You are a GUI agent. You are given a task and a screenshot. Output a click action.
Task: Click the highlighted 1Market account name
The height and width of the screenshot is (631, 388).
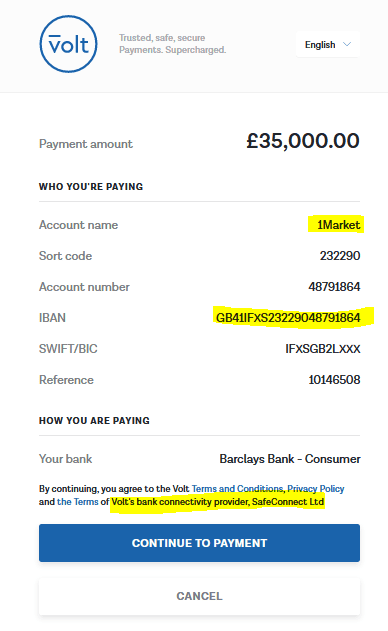click(x=338, y=225)
